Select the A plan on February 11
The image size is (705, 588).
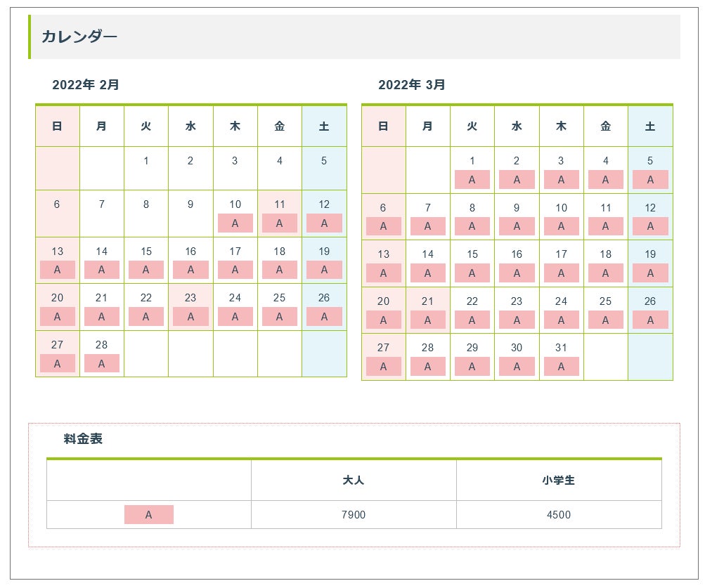click(280, 223)
